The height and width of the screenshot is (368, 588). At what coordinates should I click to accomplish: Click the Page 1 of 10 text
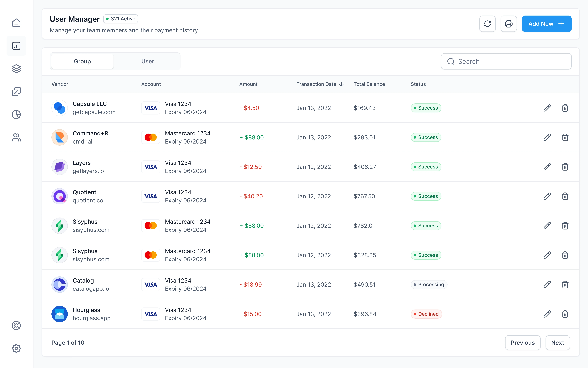pos(68,343)
